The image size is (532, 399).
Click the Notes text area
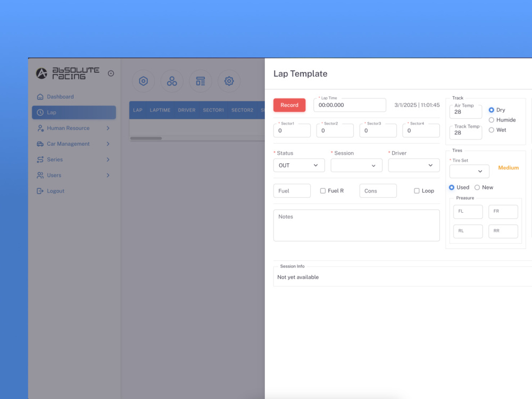[x=356, y=225]
